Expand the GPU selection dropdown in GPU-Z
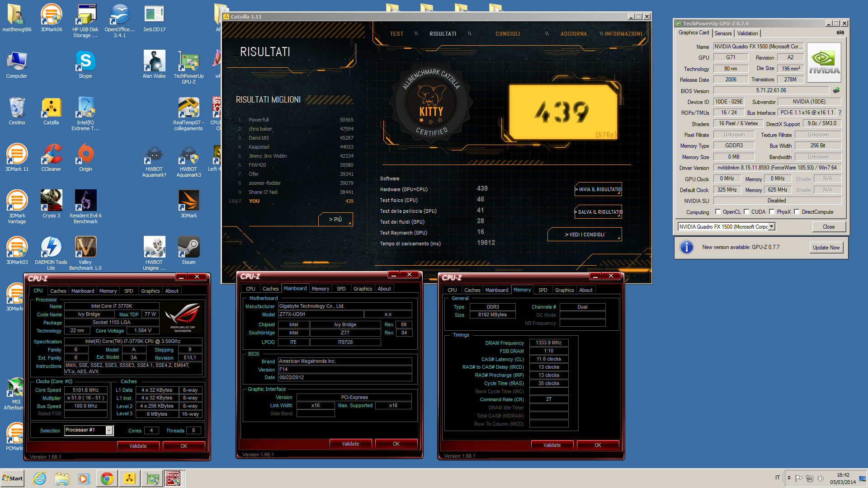The width and height of the screenshot is (868, 488). coord(771,227)
